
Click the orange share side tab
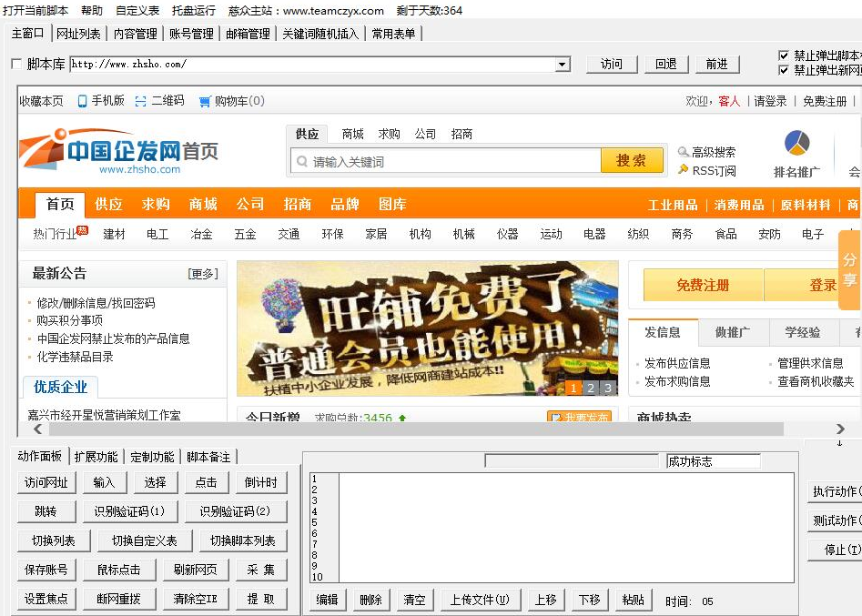850,270
